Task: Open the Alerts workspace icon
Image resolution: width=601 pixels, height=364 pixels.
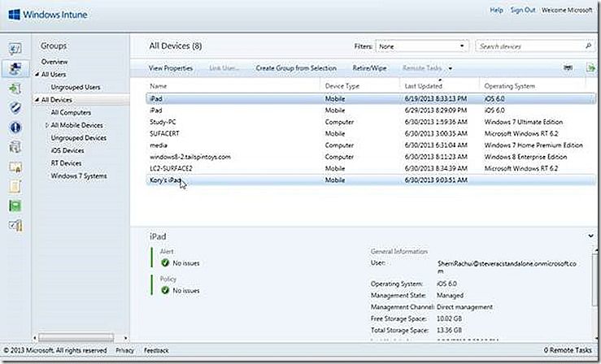Action: tap(15, 127)
